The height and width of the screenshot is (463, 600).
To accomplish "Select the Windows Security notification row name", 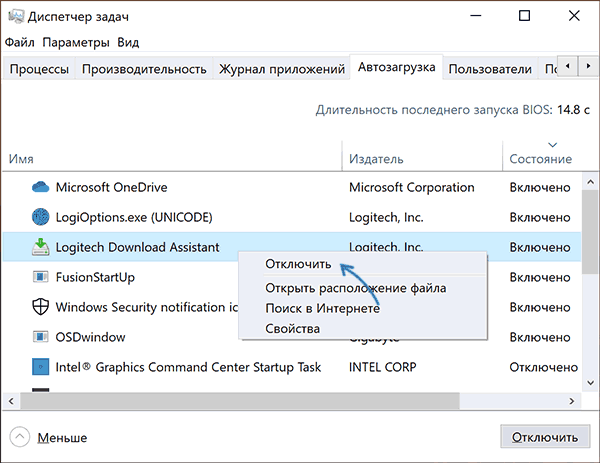I will coord(147,307).
